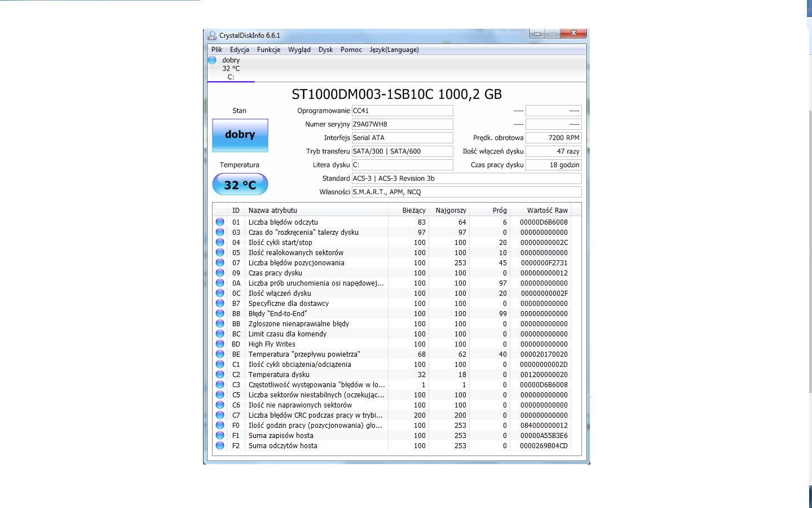Click the status orb for attribute B8
Viewport: 812px width, 508px height.
[220, 313]
